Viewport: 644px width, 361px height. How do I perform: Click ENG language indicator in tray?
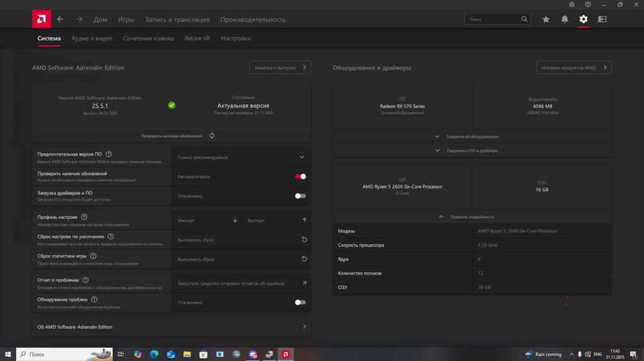[x=598, y=354]
